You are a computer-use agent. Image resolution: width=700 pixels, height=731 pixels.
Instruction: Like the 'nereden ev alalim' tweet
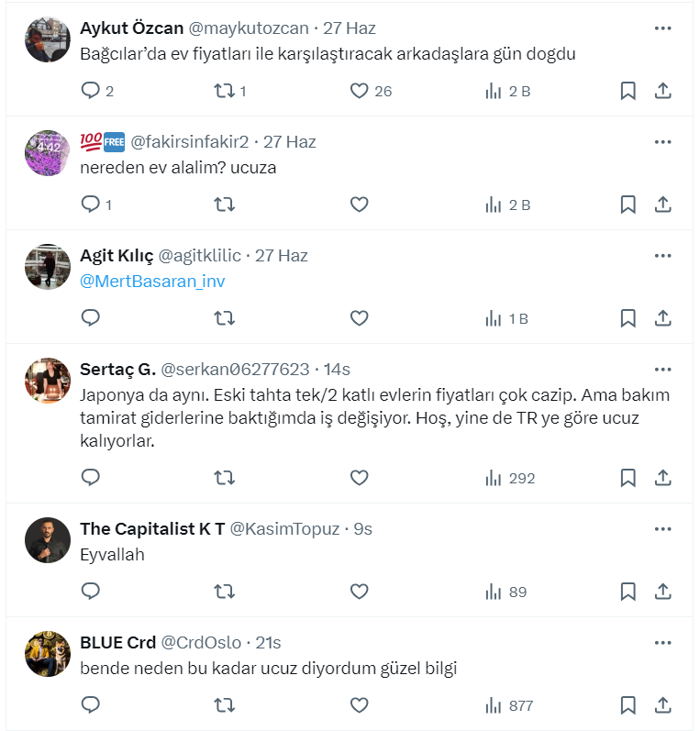click(x=360, y=205)
